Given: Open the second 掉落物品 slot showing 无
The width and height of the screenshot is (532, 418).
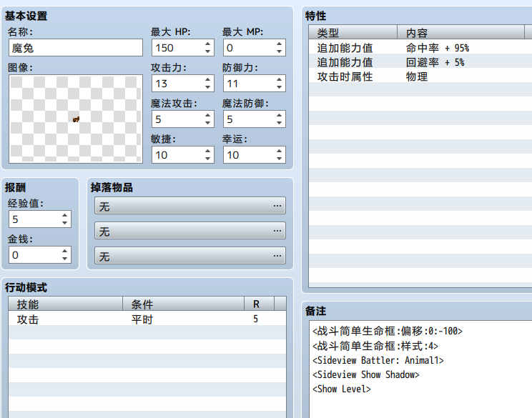Looking at the screenshot, I should 190,231.
